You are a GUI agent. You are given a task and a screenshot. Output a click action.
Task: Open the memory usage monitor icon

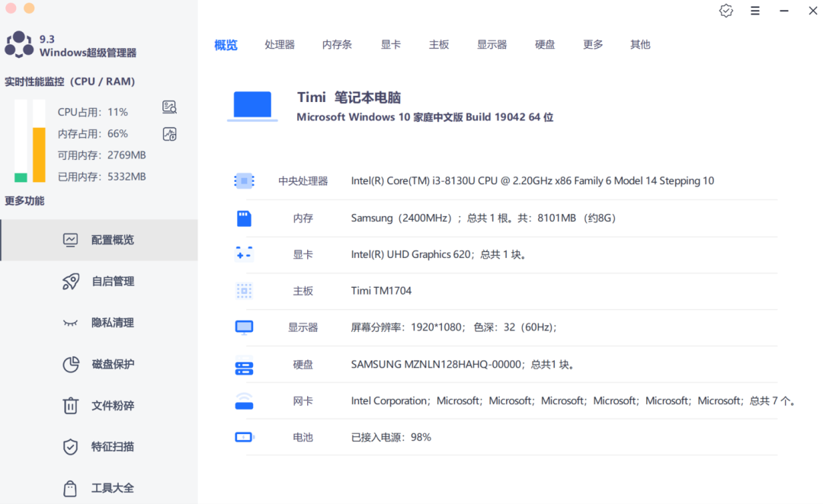pos(169,134)
